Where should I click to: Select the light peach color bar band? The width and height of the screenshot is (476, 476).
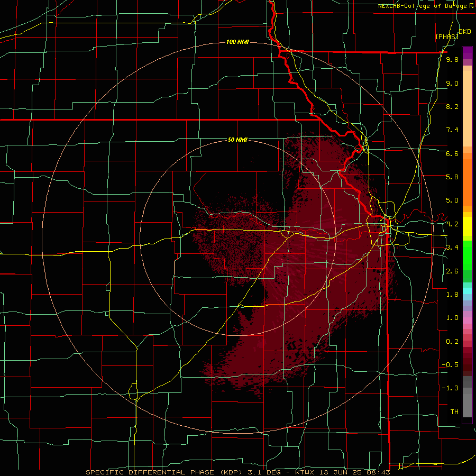click(467, 108)
